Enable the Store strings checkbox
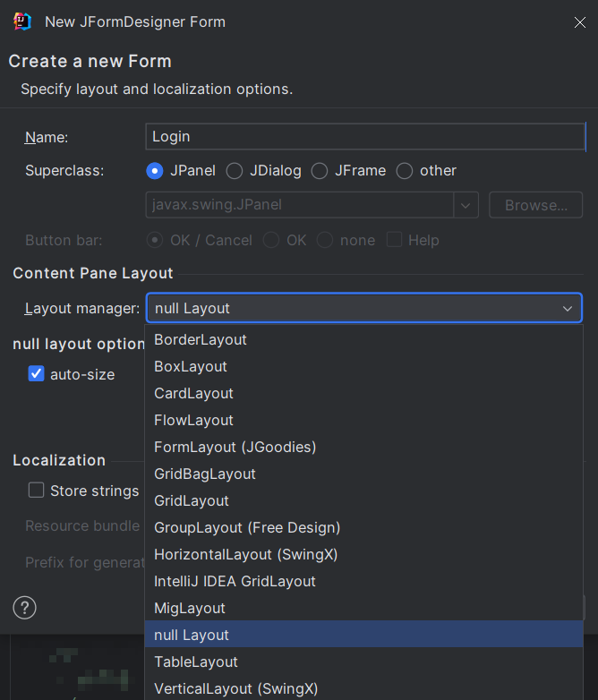 point(37,491)
